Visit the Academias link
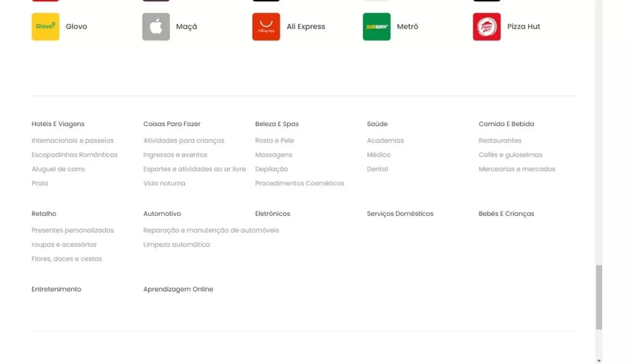This screenshot has width=631, height=364. point(385,140)
